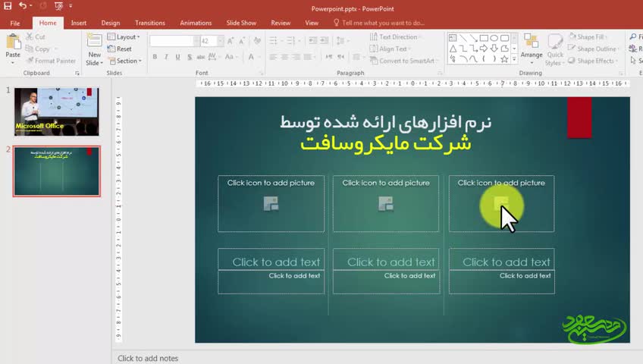Click the Paste clipboard icon

[x=13, y=42]
